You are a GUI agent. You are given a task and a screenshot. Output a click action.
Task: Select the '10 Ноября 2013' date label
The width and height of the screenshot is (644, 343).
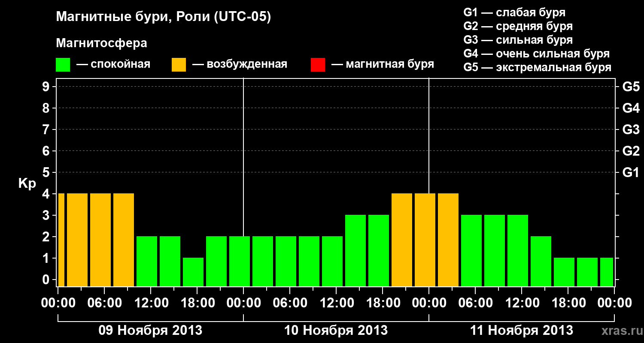(336, 330)
